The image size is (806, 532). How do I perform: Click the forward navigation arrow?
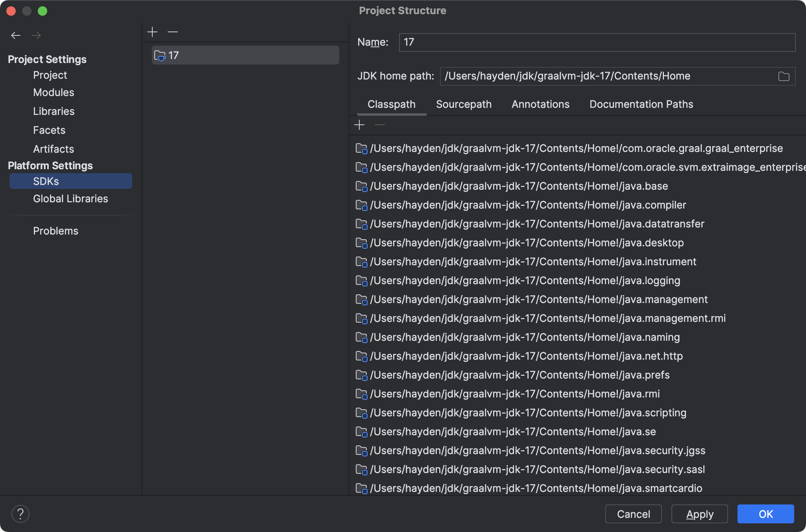click(x=36, y=35)
